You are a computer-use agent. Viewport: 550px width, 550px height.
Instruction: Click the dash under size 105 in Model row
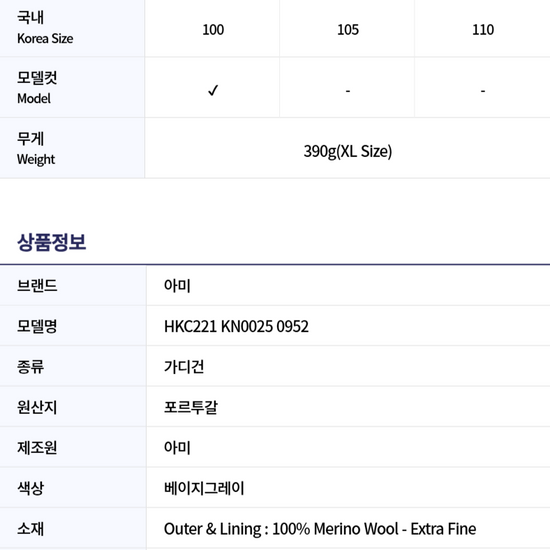pos(348,91)
